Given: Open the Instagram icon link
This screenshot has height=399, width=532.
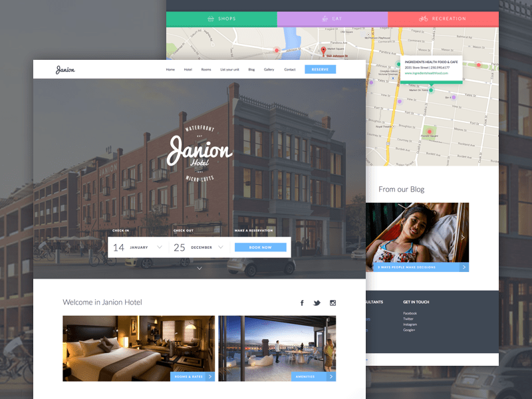Looking at the screenshot, I should 333,303.
